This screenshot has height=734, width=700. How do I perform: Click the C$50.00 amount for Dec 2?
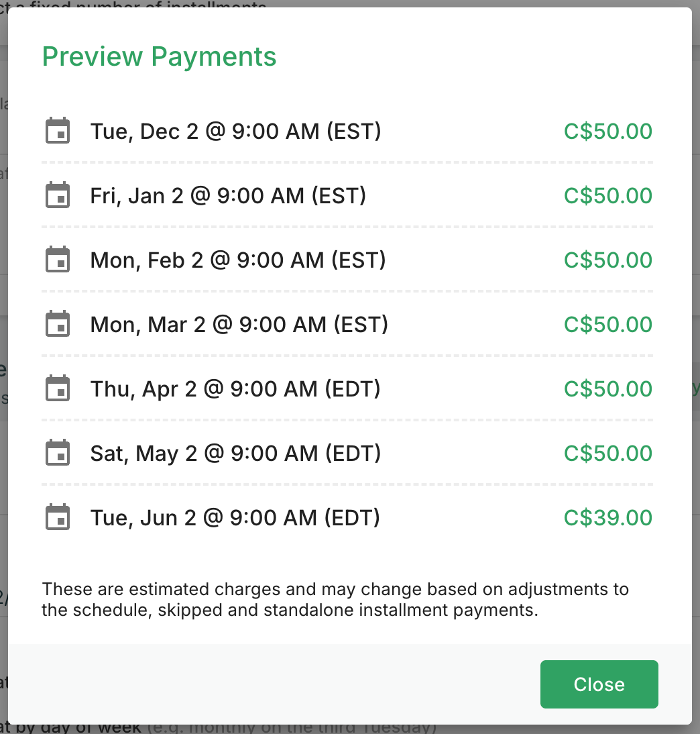[x=607, y=132]
